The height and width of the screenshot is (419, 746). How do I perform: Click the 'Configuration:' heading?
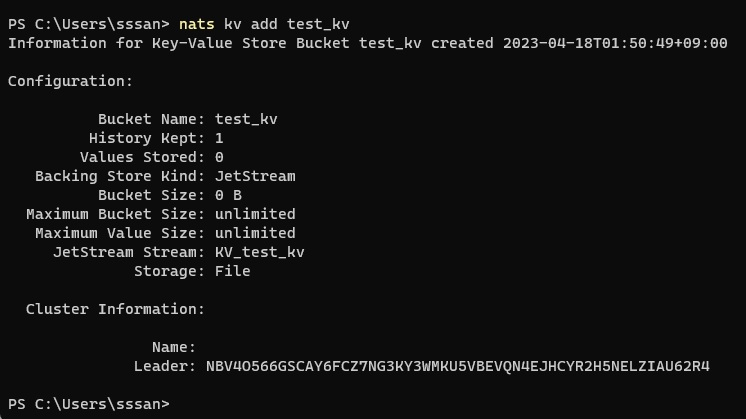click(70, 81)
